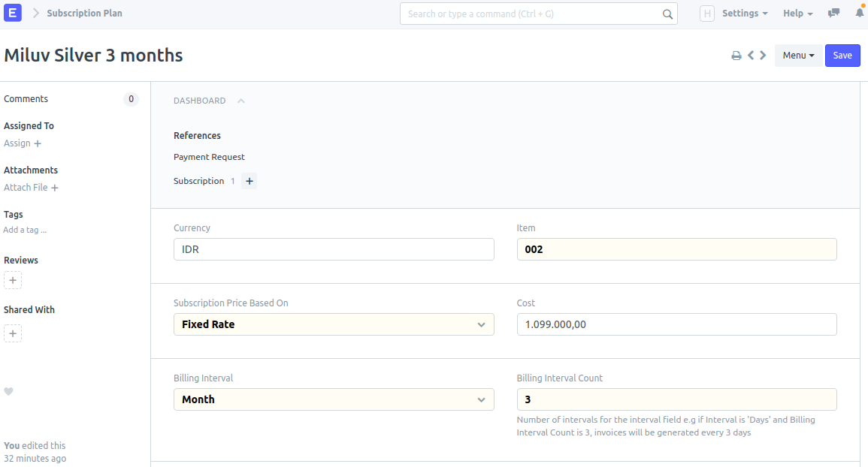868x467 pixels.
Task: Click the References heading
Action: pos(197,136)
